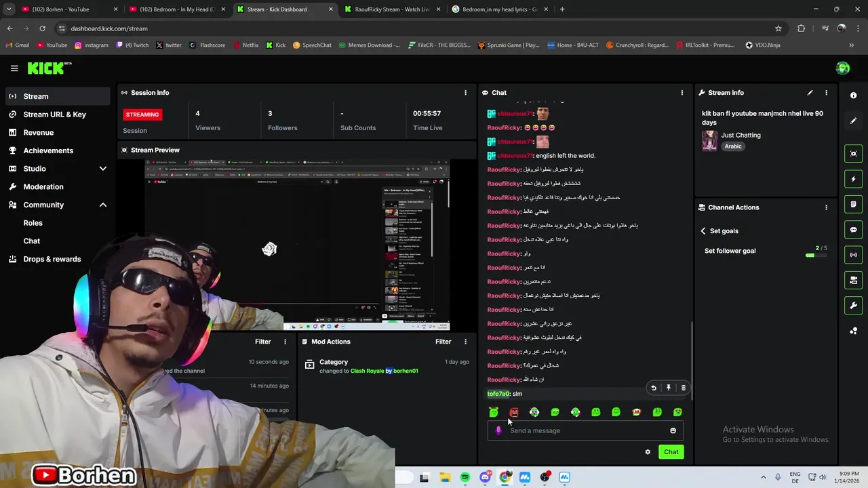Click the Stream Preview video
The height and width of the screenshot is (488, 868).
(297, 245)
